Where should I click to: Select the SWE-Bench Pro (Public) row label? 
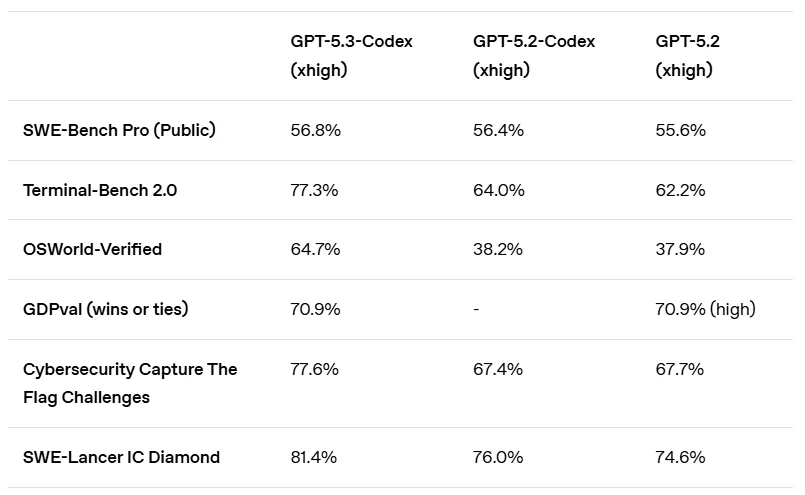click(119, 130)
